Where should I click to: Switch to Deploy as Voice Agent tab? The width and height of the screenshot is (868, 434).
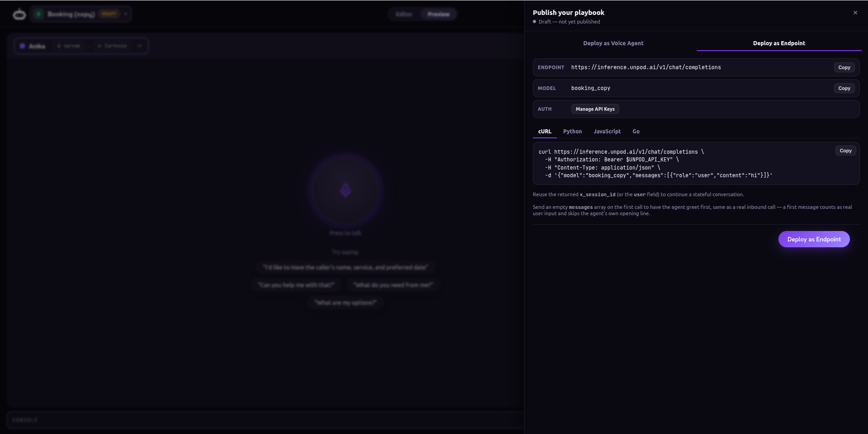[x=613, y=43]
